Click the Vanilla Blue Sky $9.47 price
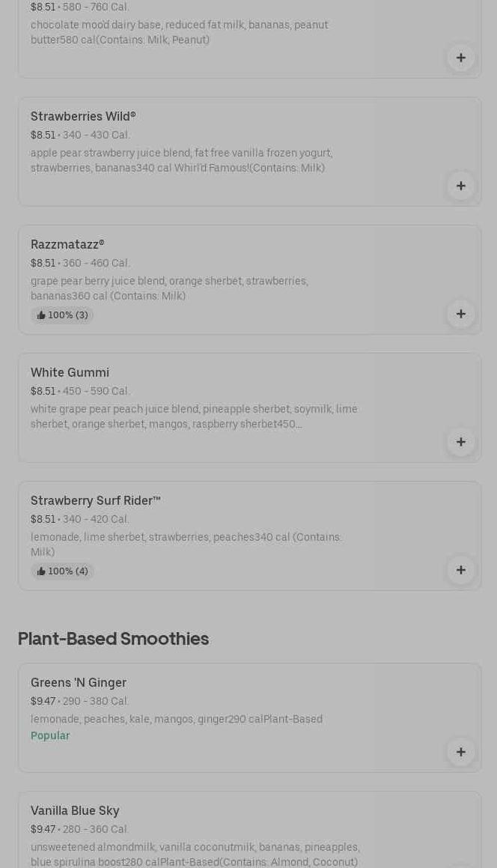 [x=43, y=830]
